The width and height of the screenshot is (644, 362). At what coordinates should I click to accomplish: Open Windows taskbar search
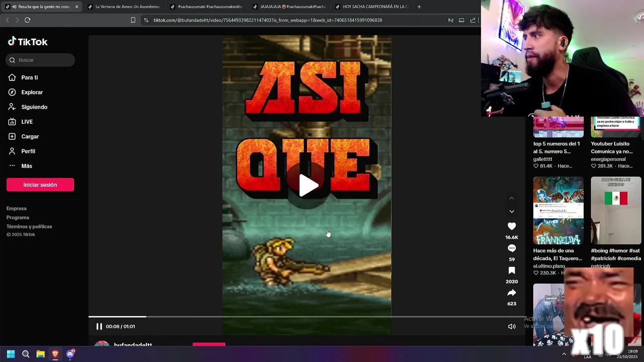coord(26,354)
